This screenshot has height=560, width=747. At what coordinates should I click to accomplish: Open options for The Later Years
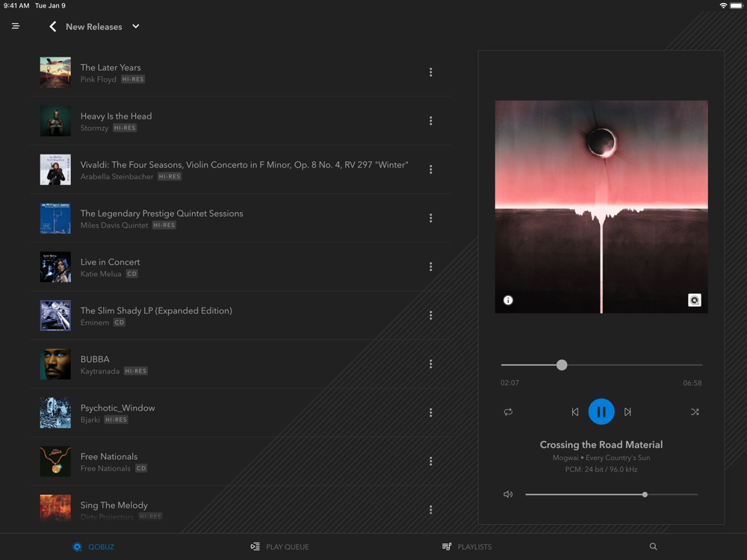[431, 72]
